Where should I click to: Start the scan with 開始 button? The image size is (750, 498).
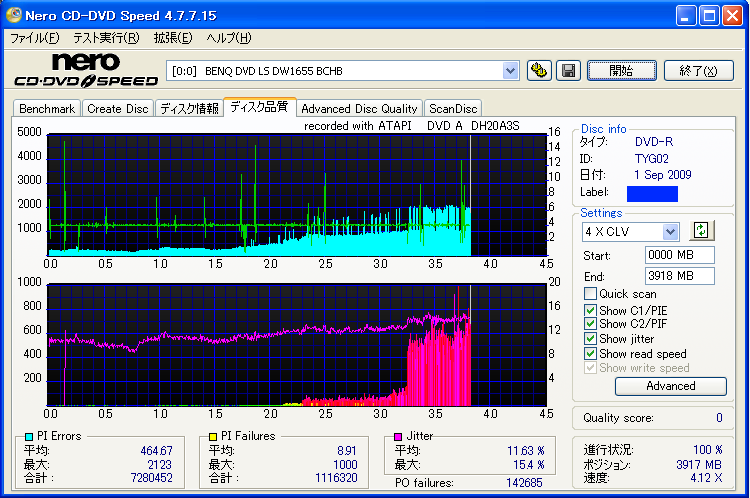tap(621, 71)
